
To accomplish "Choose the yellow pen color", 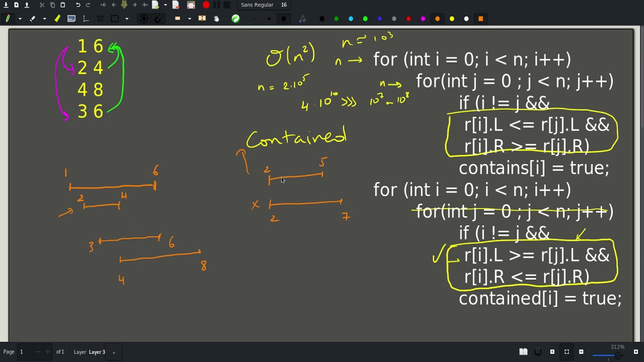I will [x=452, y=19].
